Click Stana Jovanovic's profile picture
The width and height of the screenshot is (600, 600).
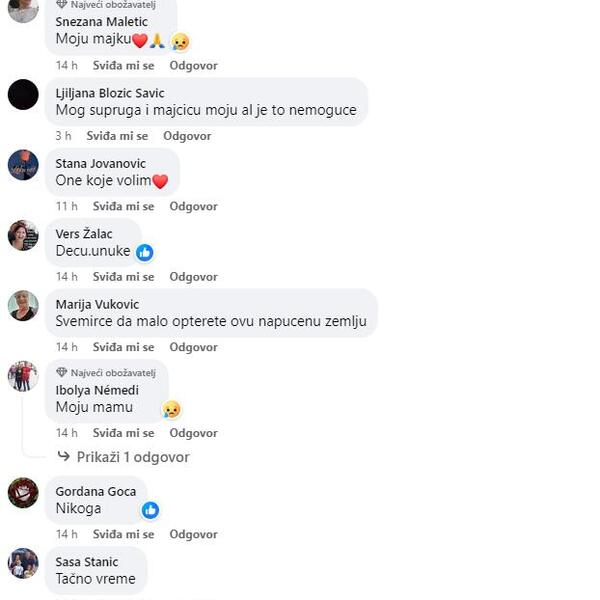(23, 165)
